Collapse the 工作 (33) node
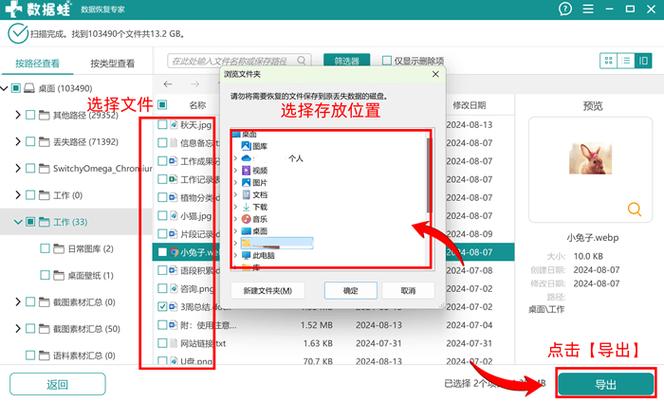This screenshot has width=664, height=401. coord(18,221)
